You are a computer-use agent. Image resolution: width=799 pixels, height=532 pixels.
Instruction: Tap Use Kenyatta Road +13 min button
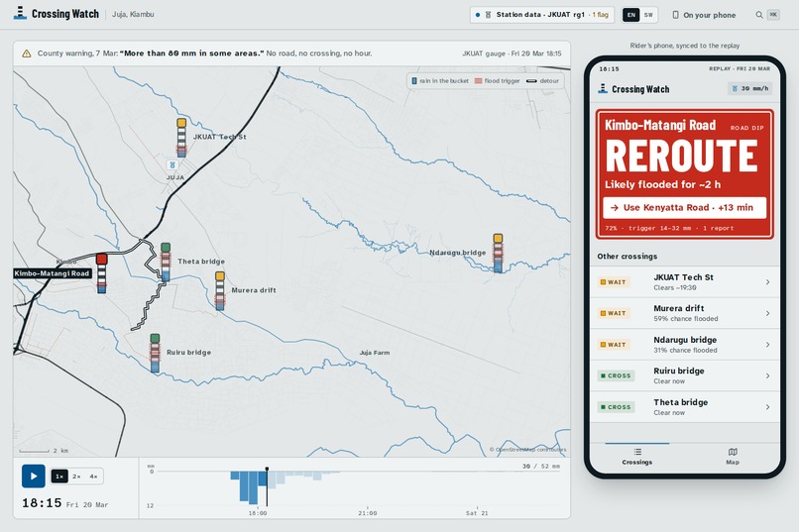click(x=684, y=208)
